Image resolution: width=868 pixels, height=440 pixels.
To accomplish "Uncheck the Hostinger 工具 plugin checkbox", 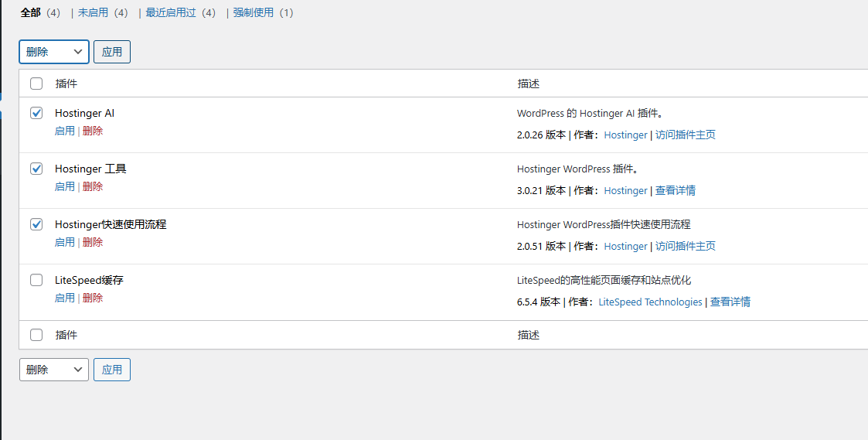I will (x=36, y=169).
